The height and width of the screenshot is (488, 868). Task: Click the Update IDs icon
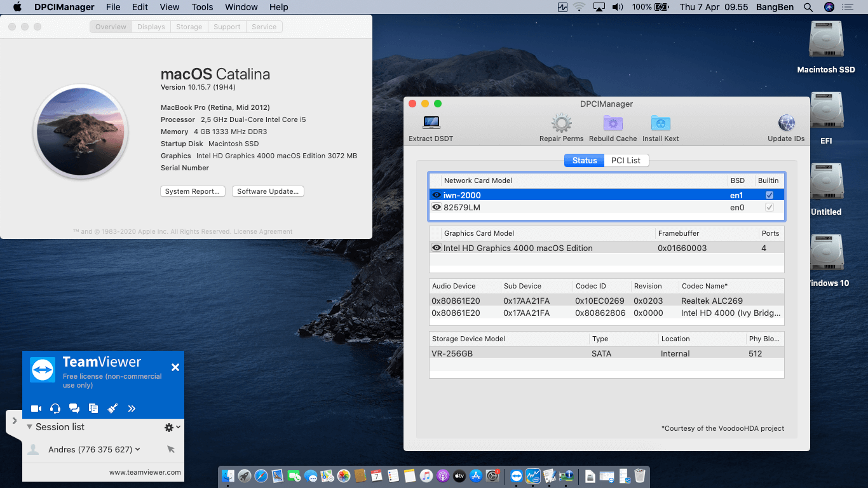(785, 123)
